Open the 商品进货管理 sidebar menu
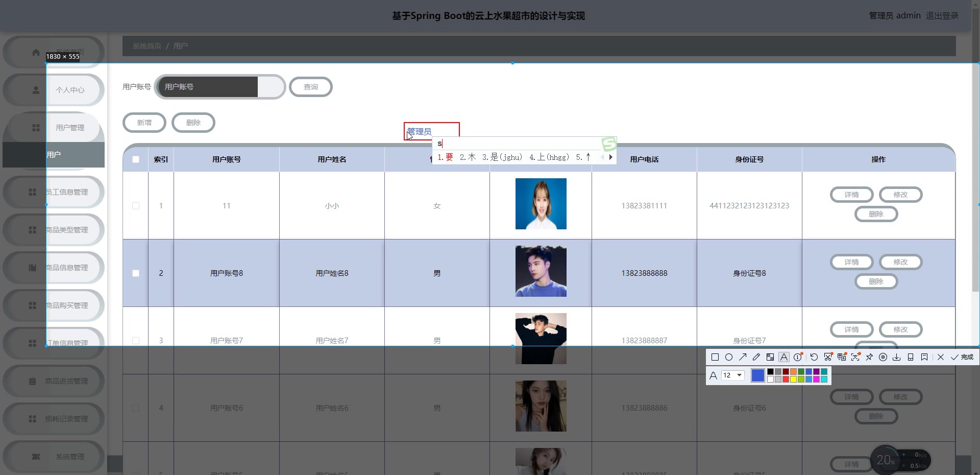 click(x=54, y=381)
